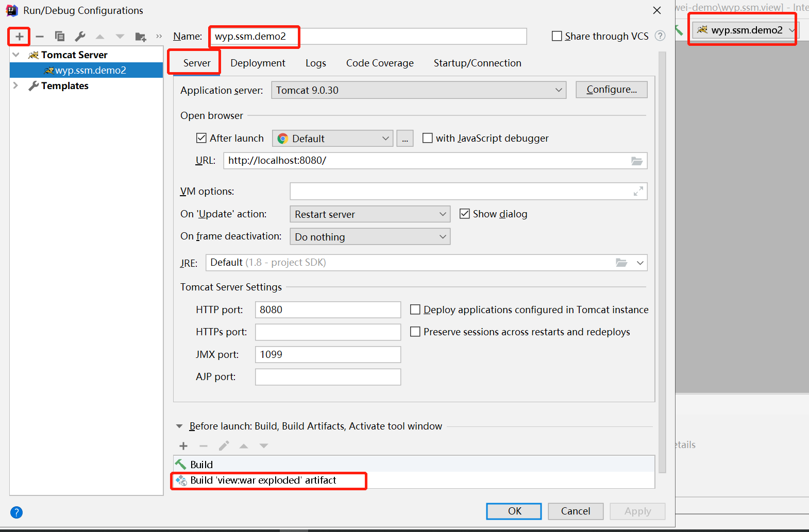809x532 pixels.
Task: Browse for JRE using the folder icon
Action: pos(621,263)
